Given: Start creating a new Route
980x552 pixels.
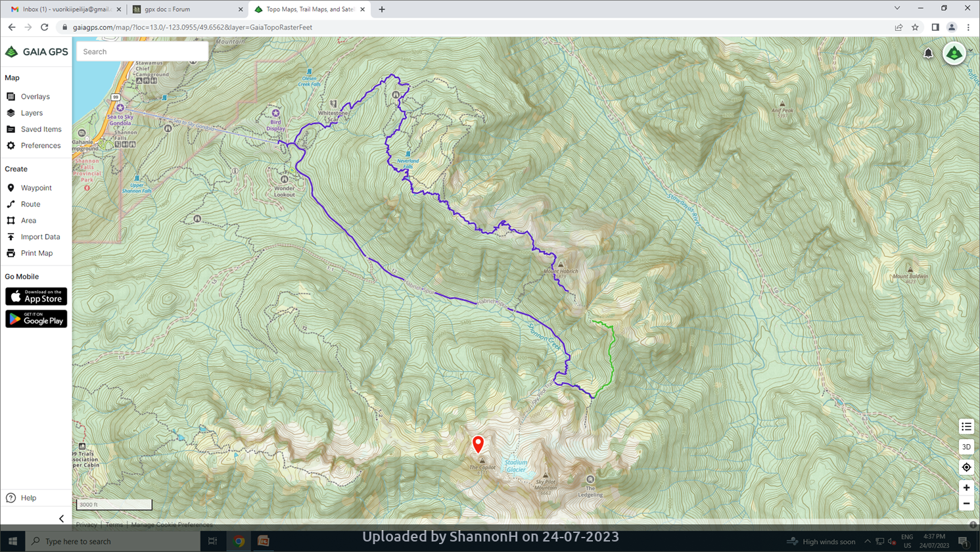Looking at the screenshot, I should click(x=30, y=204).
